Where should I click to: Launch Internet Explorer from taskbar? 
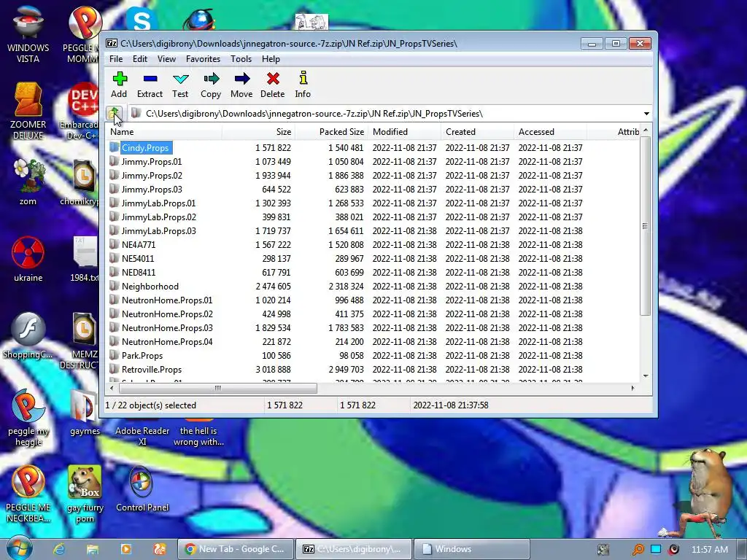(x=59, y=549)
